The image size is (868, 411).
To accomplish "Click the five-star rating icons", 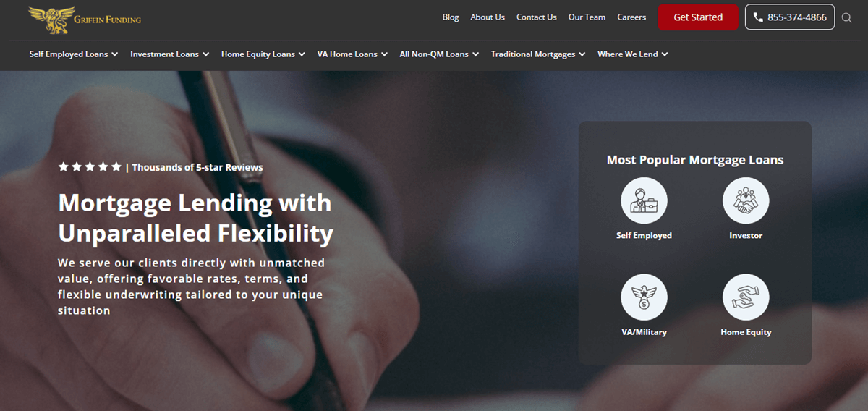I will [90, 167].
